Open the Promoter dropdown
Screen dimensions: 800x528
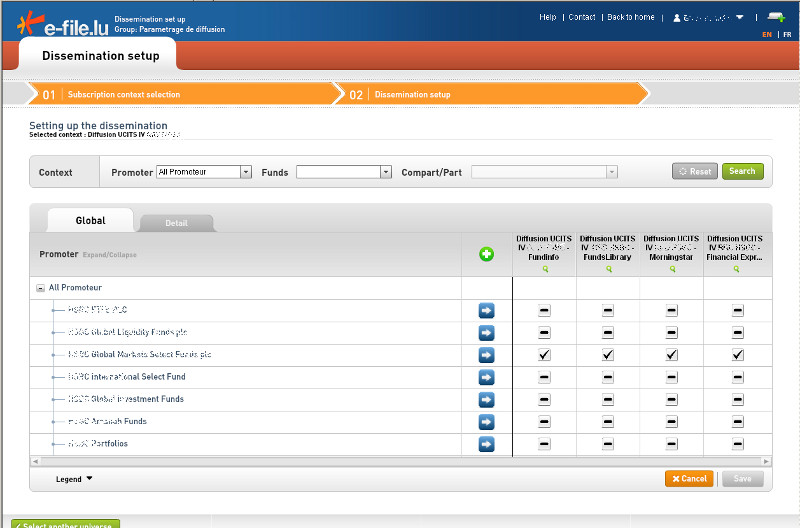tap(245, 172)
